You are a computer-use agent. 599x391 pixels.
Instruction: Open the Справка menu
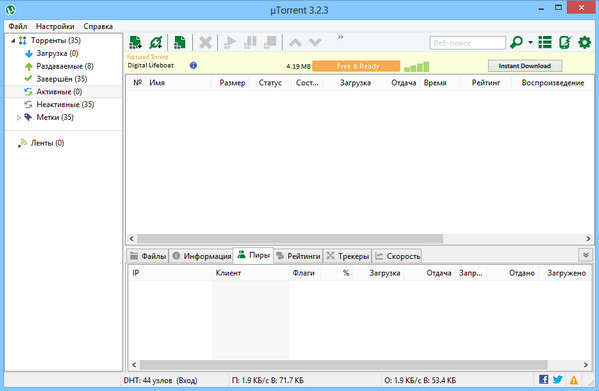coord(98,26)
